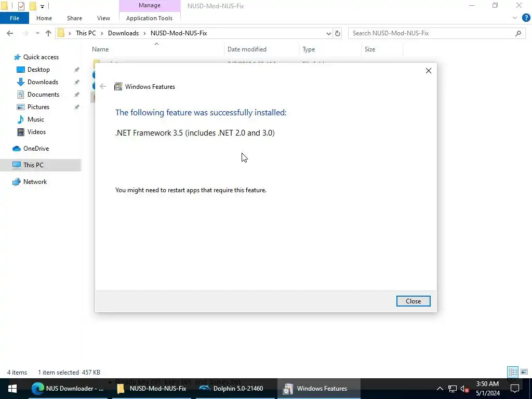This screenshot has height=399, width=532.
Task: Click the Windows Features title icon
Action: tap(118, 87)
